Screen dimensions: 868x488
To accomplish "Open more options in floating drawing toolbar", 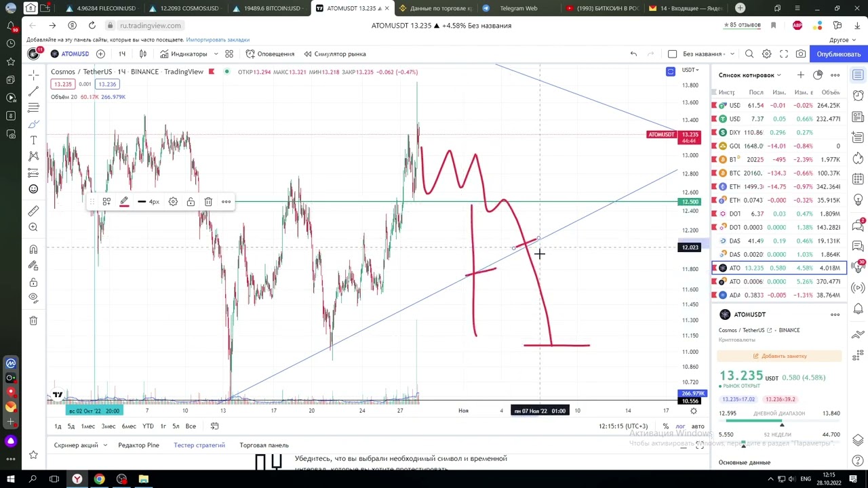I will pos(226,202).
